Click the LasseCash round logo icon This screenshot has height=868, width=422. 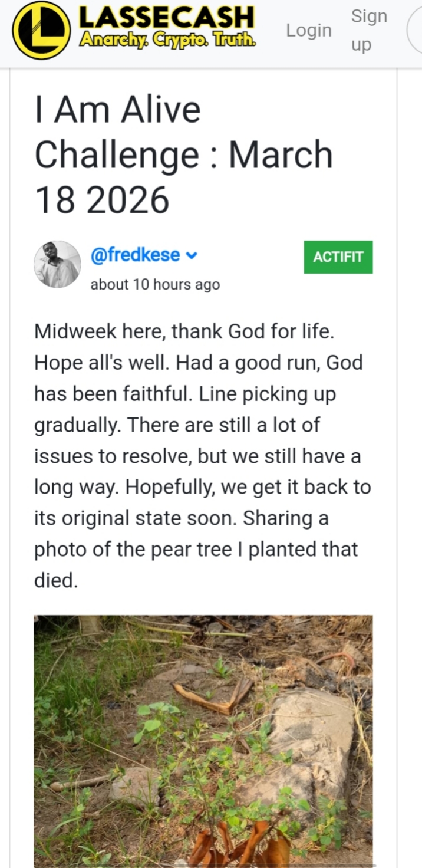(41, 30)
